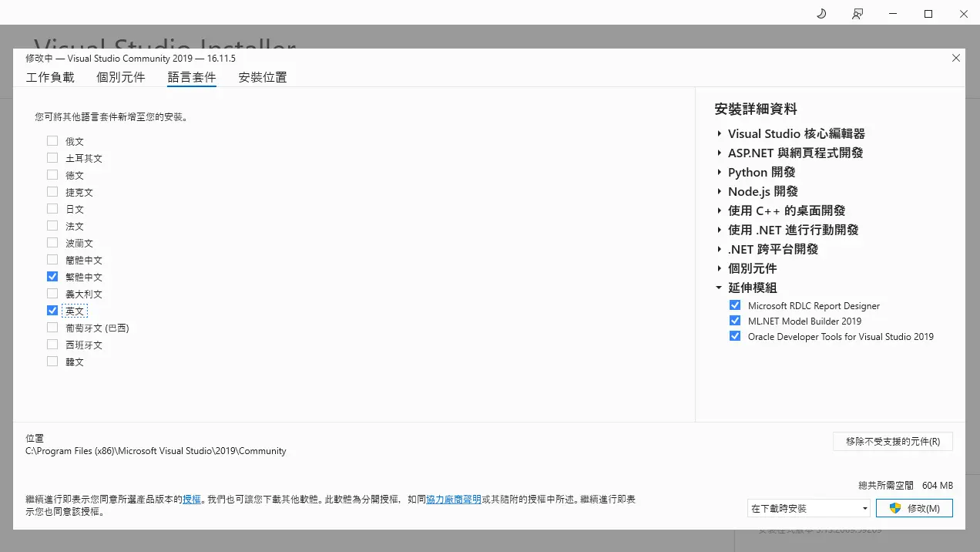
Task: Switch to the 工作負載 tab
Action: (x=50, y=77)
